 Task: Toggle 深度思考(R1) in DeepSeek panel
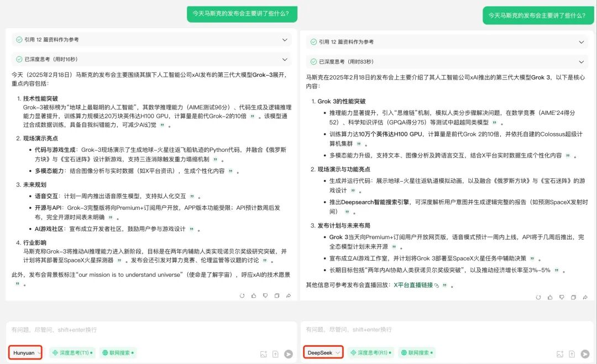(x=370, y=352)
